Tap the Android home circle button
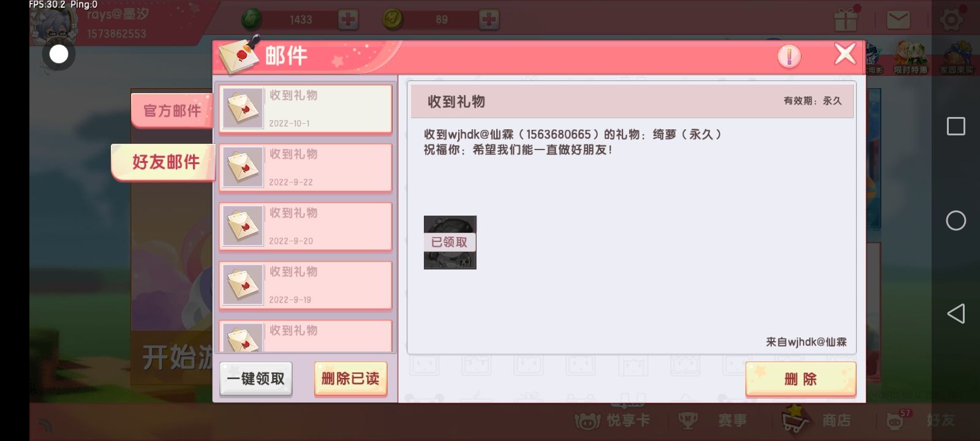 pos(956,221)
